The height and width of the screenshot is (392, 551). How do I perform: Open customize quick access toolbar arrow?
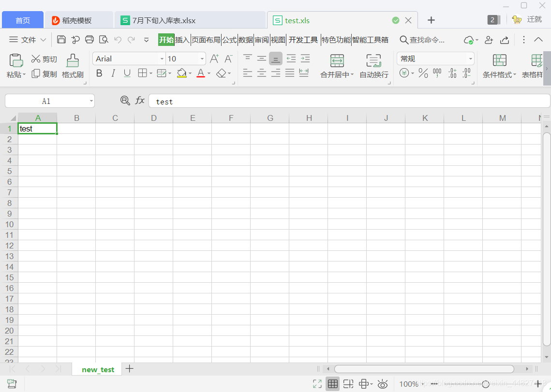coord(146,40)
